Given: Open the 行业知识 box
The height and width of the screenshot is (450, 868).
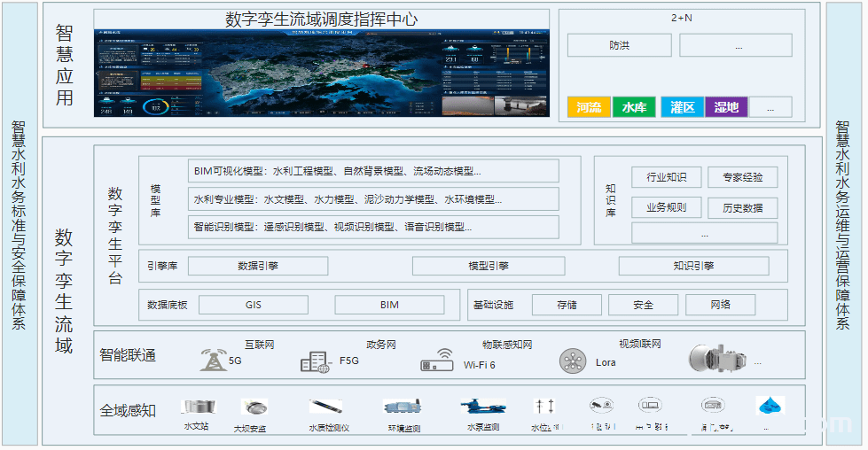Looking at the screenshot, I should point(667,177).
